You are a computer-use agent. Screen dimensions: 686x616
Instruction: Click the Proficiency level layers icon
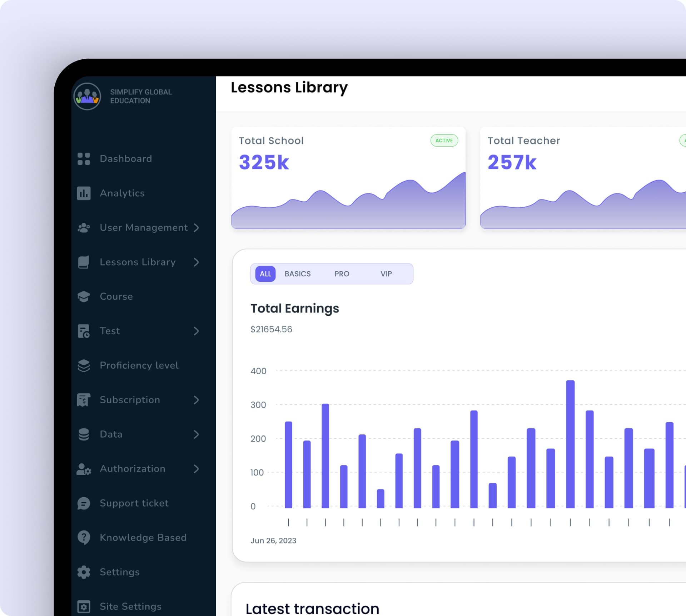pyautogui.click(x=84, y=365)
